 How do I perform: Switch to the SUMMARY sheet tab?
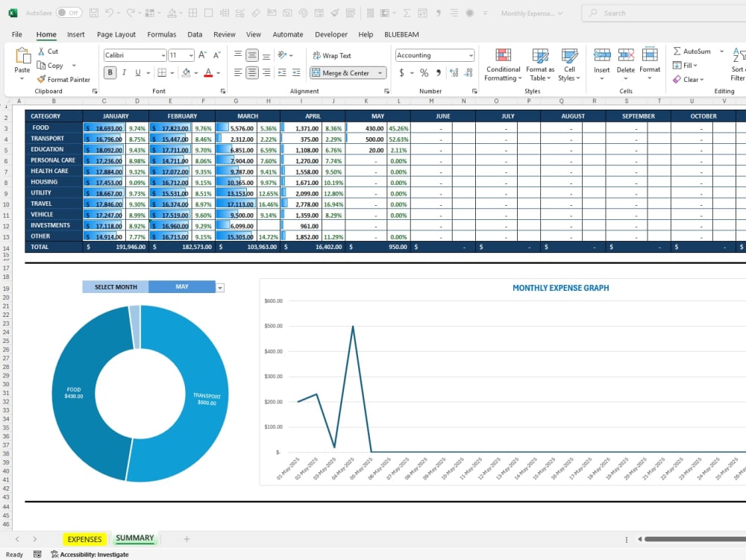[134, 538]
